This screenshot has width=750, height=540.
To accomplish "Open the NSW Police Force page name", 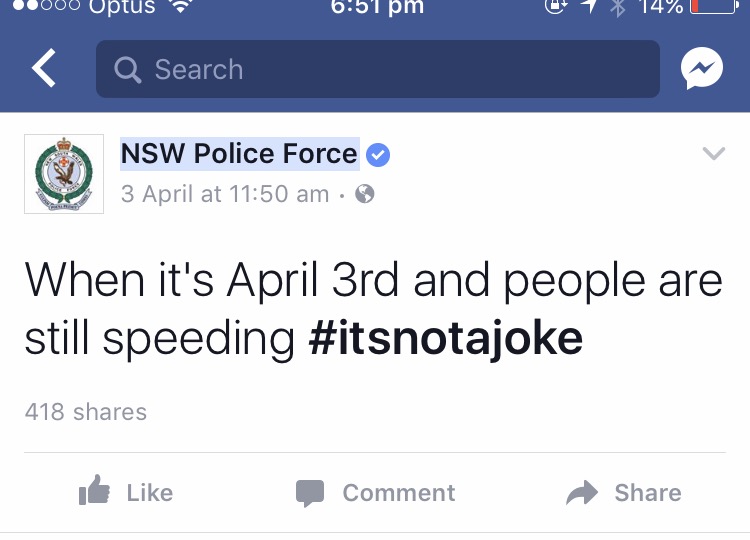I will 239,154.
